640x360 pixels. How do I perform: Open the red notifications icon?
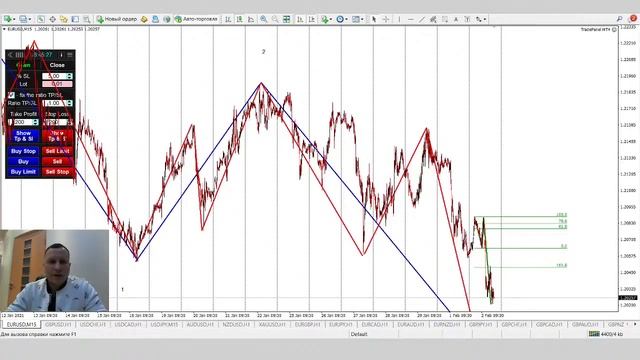pos(633,18)
